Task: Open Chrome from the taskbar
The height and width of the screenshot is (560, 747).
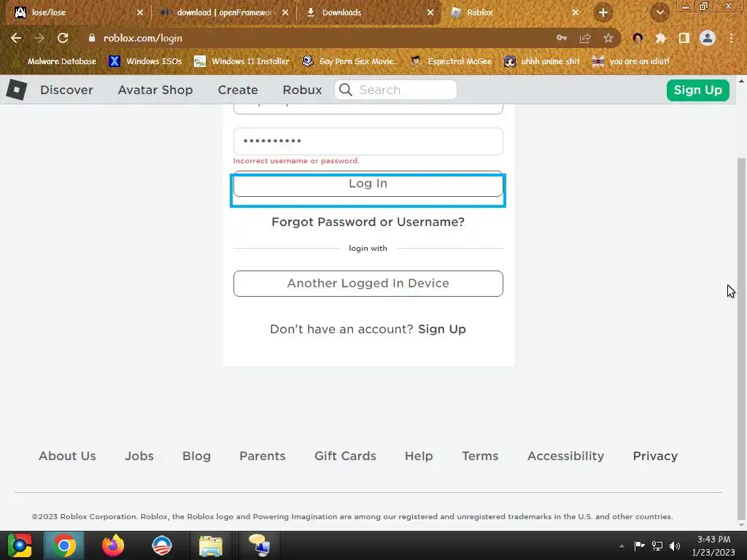Action: point(64,545)
